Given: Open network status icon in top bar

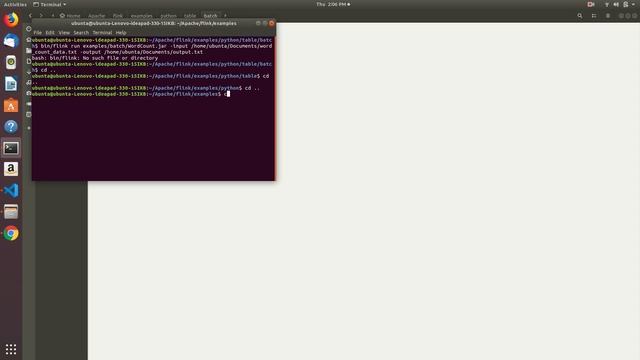Looking at the screenshot, I should [607, 4].
